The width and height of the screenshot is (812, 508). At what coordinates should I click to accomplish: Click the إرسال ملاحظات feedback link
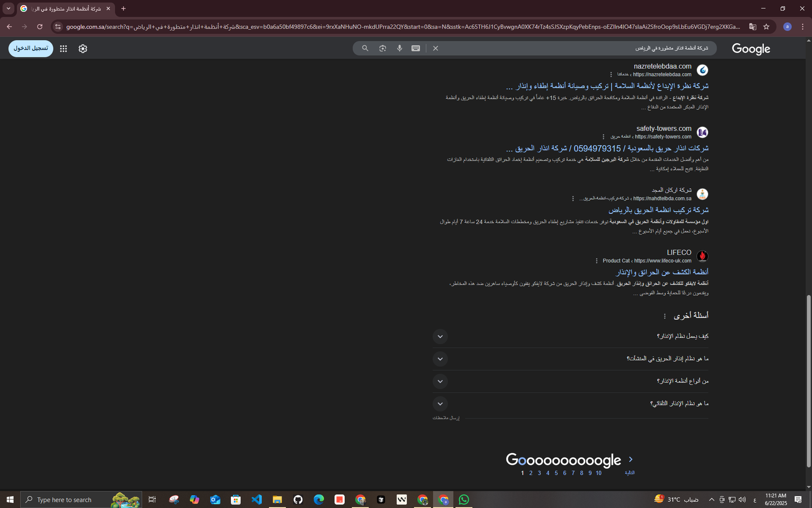point(446,418)
